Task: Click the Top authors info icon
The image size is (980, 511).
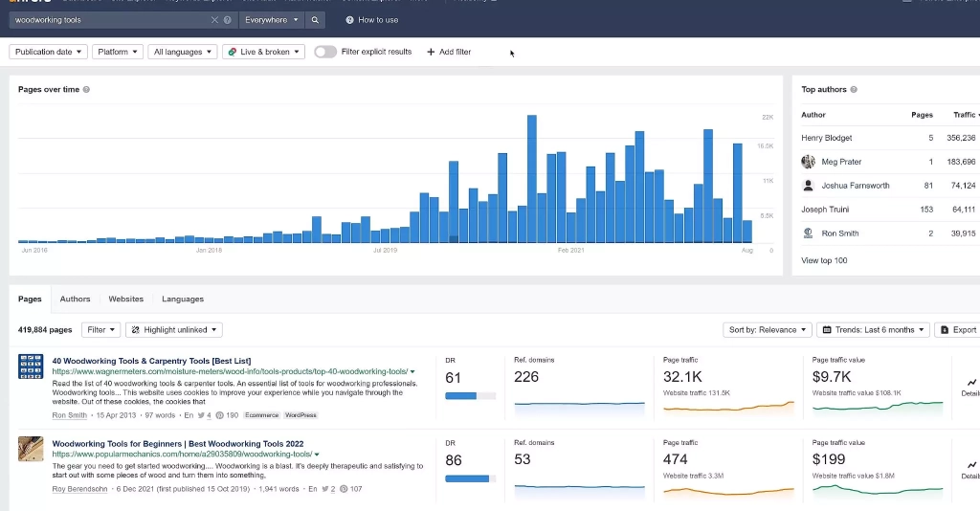Action: tap(854, 89)
